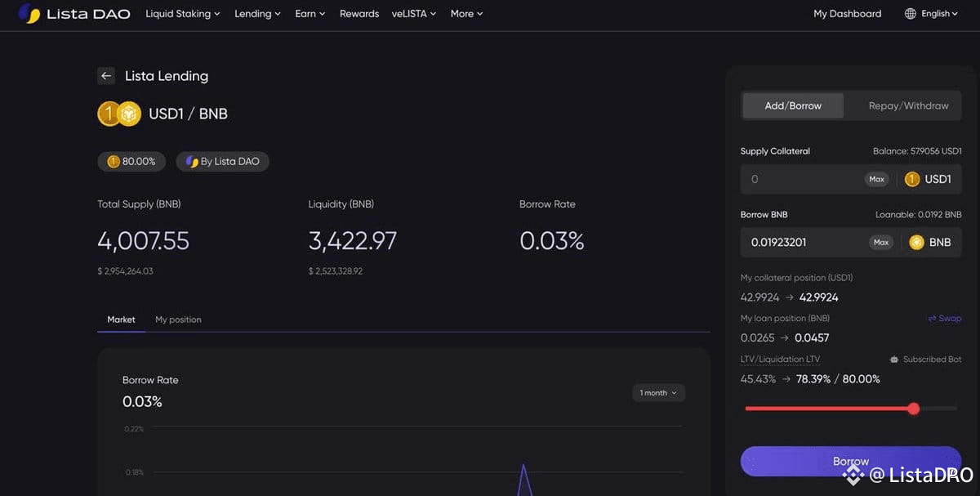Expand the Earn menu
This screenshot has width=980, height=496.
click(x=310, y=14)
